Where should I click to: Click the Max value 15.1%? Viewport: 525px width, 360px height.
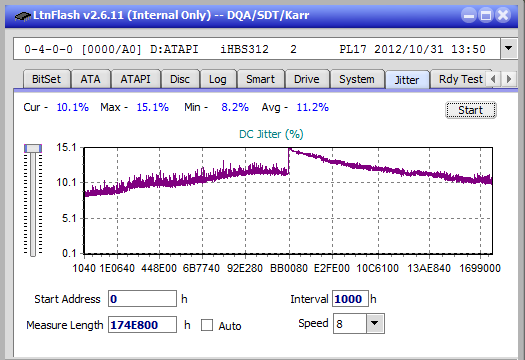153,107
